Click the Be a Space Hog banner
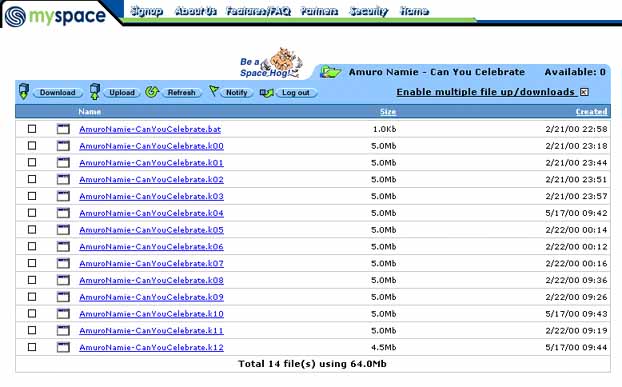622x387 pixels. point(271,63)
